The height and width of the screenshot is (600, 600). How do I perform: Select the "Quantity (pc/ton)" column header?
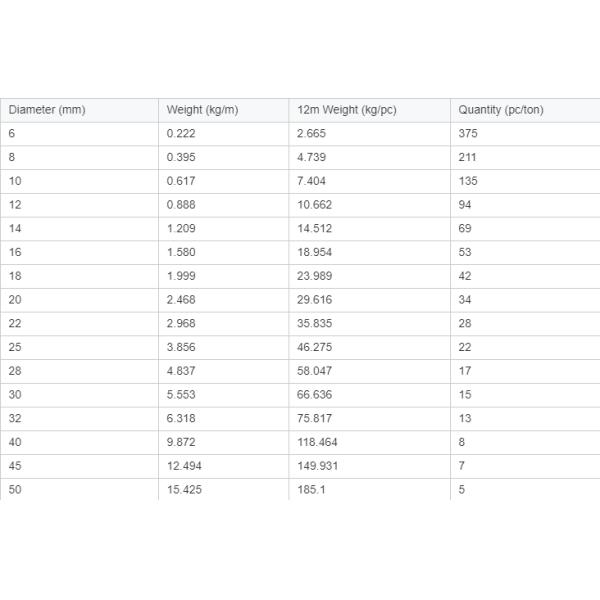(501, 110)
